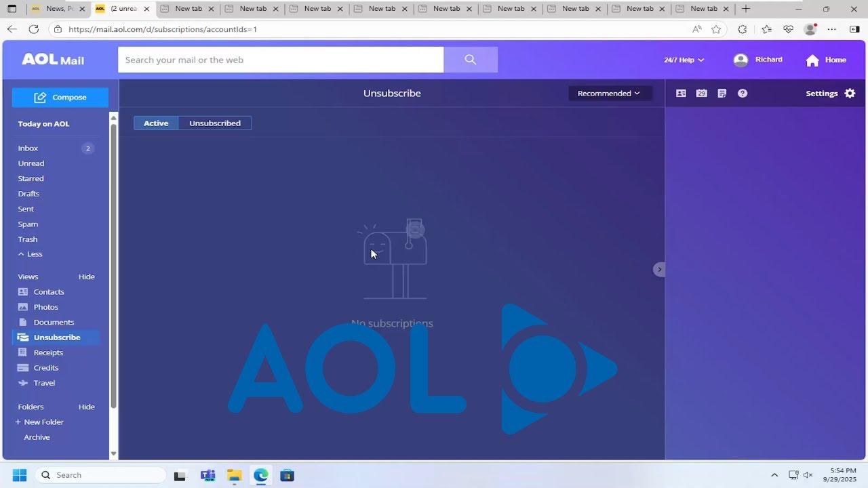Click the Windows taskbar Search box
This screenshot has width=868, height=488.
tap(100, 475)
